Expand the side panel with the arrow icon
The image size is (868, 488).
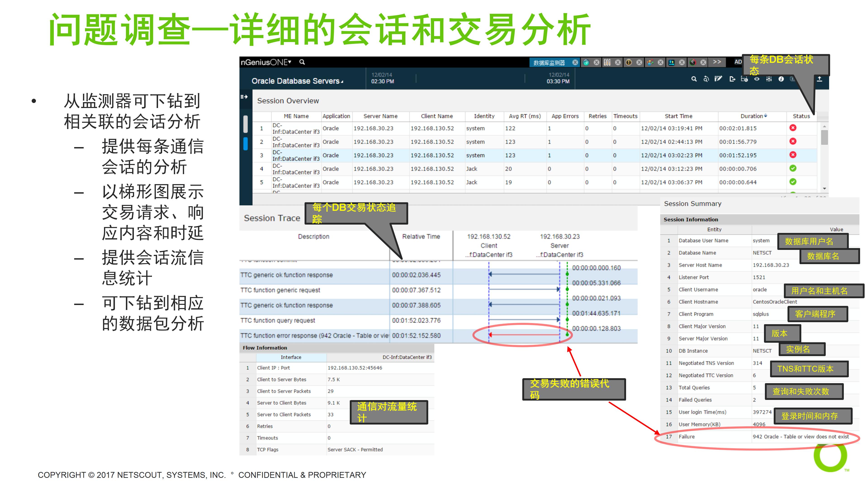(244, 97)
